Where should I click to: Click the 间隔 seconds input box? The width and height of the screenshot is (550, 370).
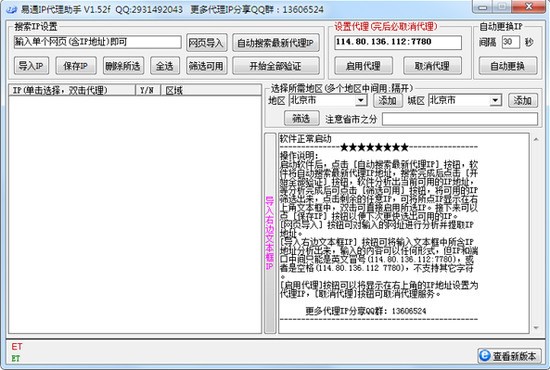(510, 42)
